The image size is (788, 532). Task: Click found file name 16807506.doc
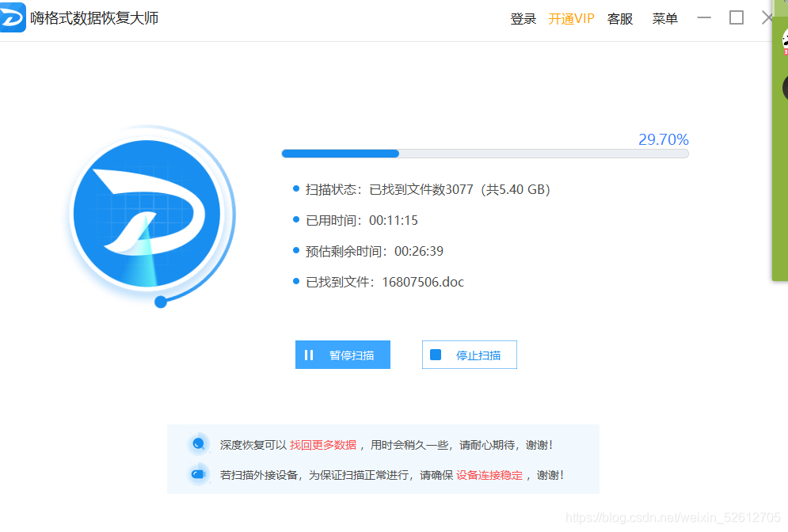pos(423,283)
